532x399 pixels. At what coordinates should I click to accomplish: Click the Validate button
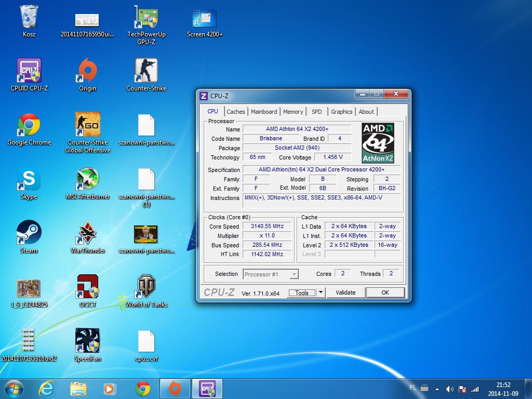point(345,292)
